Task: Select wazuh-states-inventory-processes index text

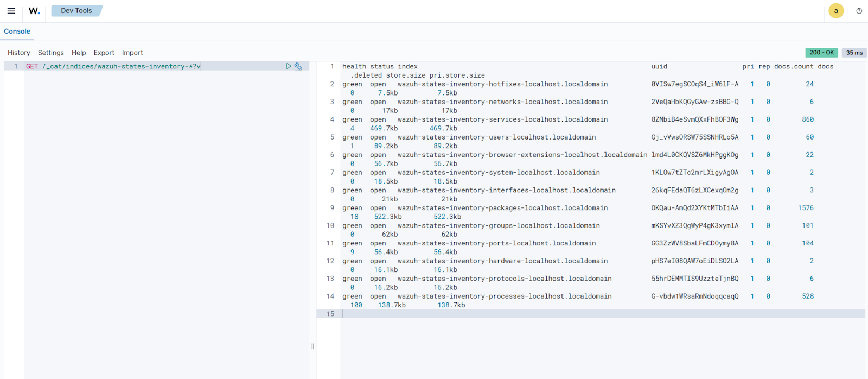Action: point(505,296)
